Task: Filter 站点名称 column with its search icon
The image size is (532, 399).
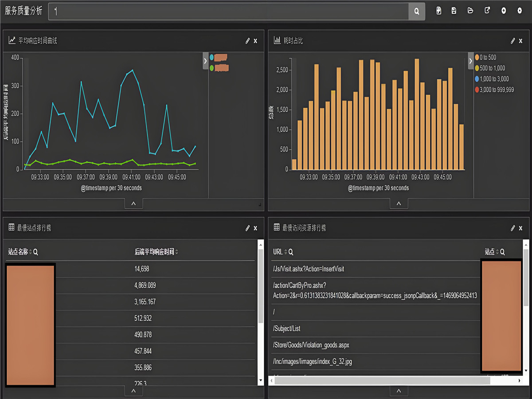Action: pos(36,252)
